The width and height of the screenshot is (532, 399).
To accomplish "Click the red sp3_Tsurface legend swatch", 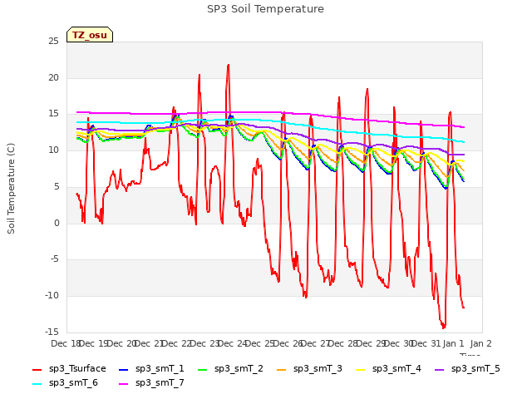I will (x=37, y=369).
